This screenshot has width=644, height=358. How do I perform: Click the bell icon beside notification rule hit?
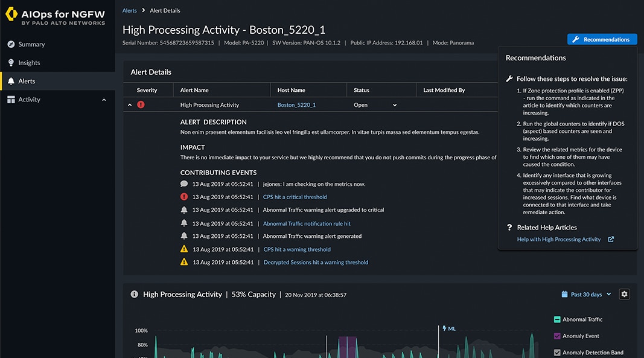pyautogui.click(x=184, y=223)
